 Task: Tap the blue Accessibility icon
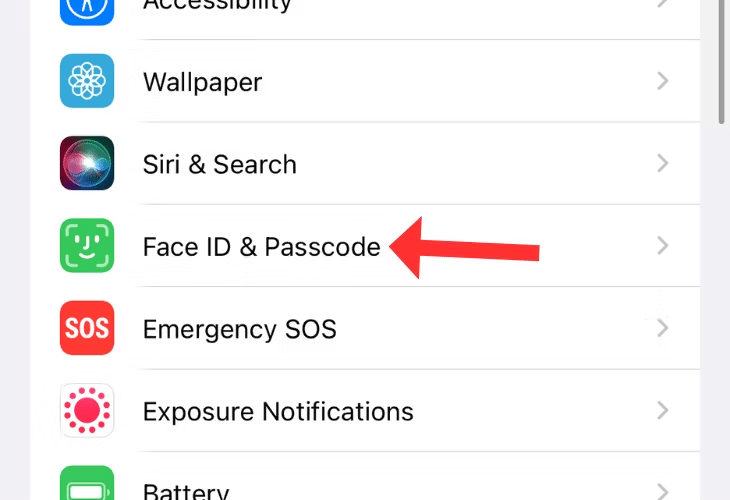pyautogui.click(x=87, y=10)
